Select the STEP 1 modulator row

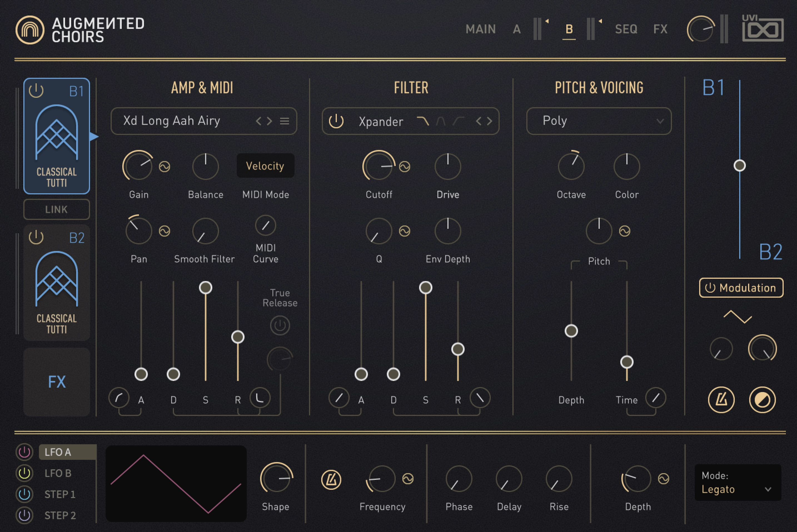coord(60,494)
